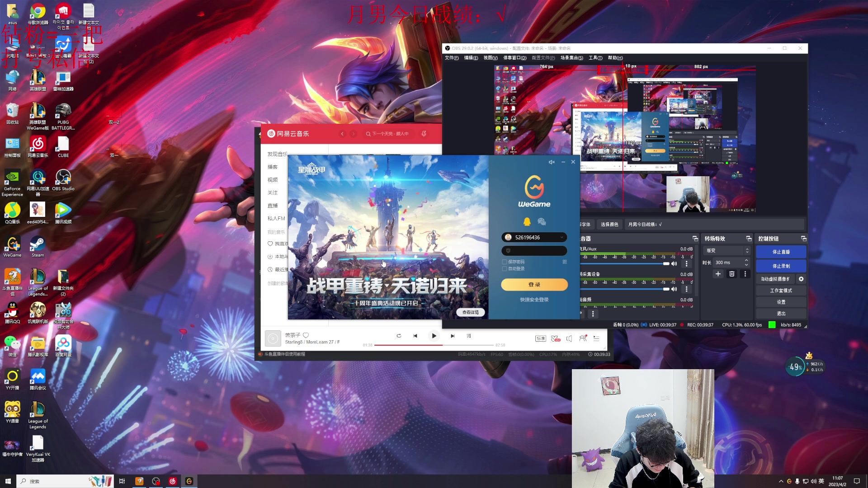Enable 工作室模式 in OBS
868x488 pixels.
coord(781,291)
